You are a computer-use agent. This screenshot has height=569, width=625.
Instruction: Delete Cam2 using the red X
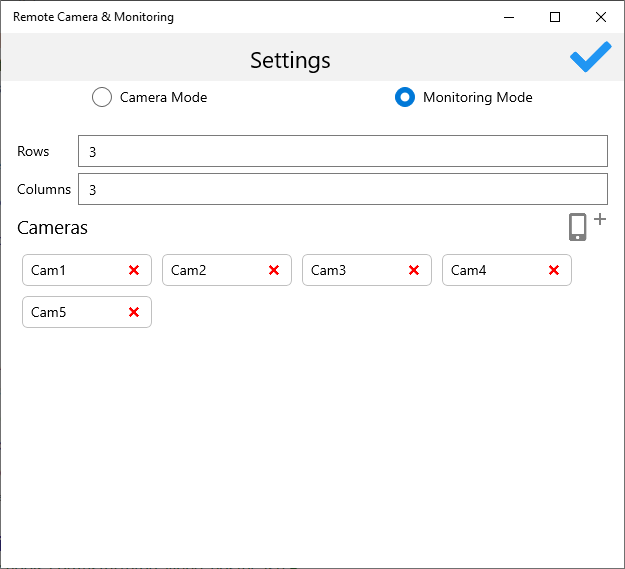(x=274, y=270)
